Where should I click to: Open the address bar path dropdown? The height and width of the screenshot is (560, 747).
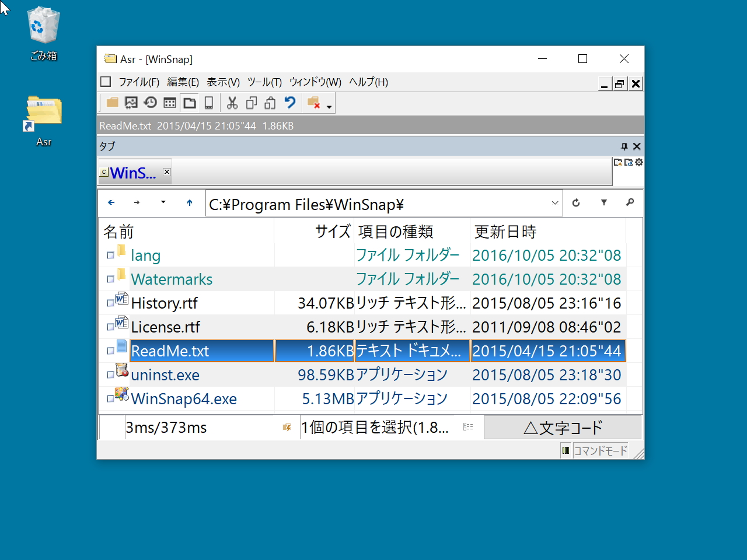coord(554,203)
